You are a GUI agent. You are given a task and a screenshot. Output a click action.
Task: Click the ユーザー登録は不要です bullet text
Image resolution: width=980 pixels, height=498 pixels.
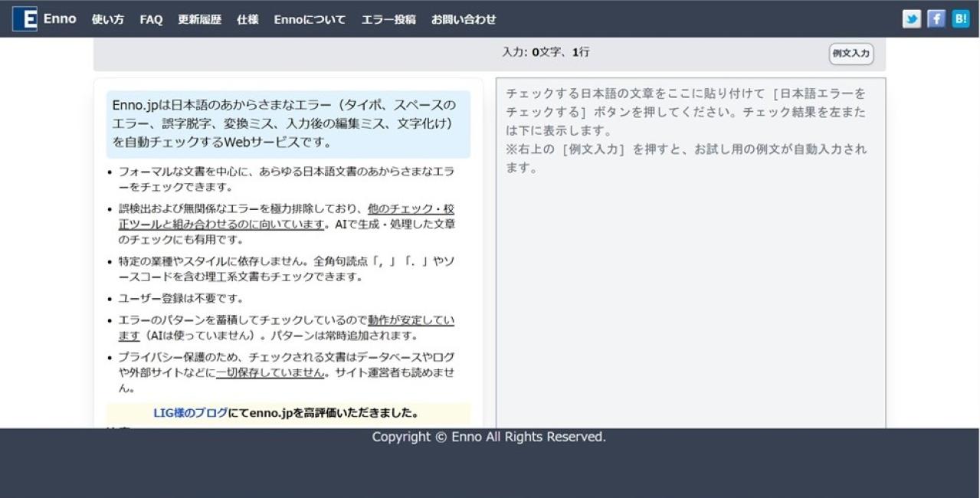coord(181,299)
